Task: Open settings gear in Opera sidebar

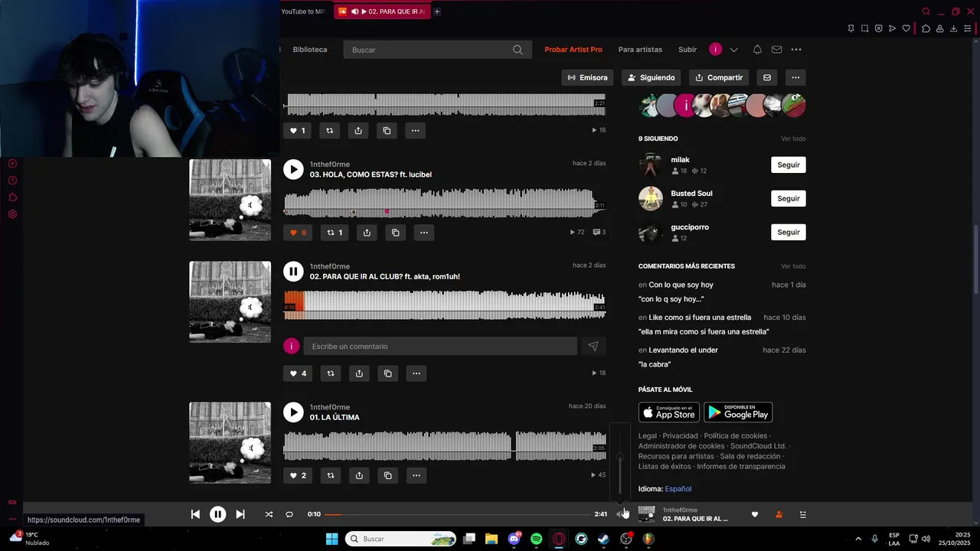Action: [12, 214]
